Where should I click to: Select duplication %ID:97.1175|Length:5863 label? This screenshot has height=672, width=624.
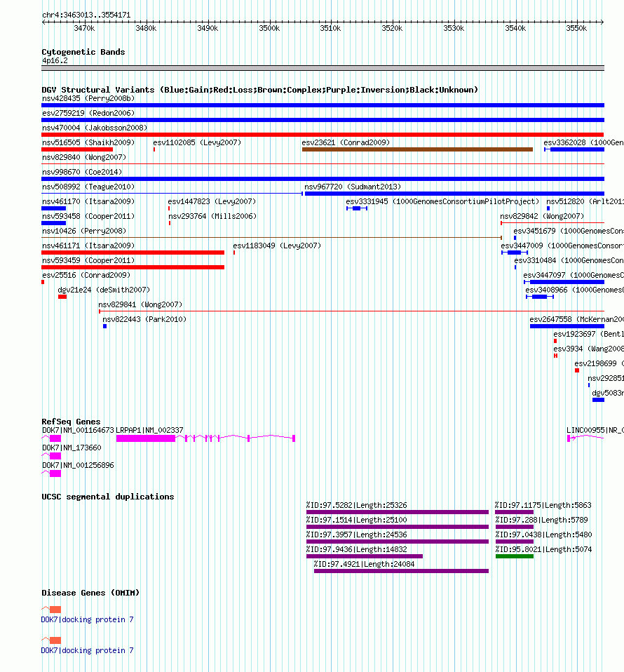tap(543, 505)
